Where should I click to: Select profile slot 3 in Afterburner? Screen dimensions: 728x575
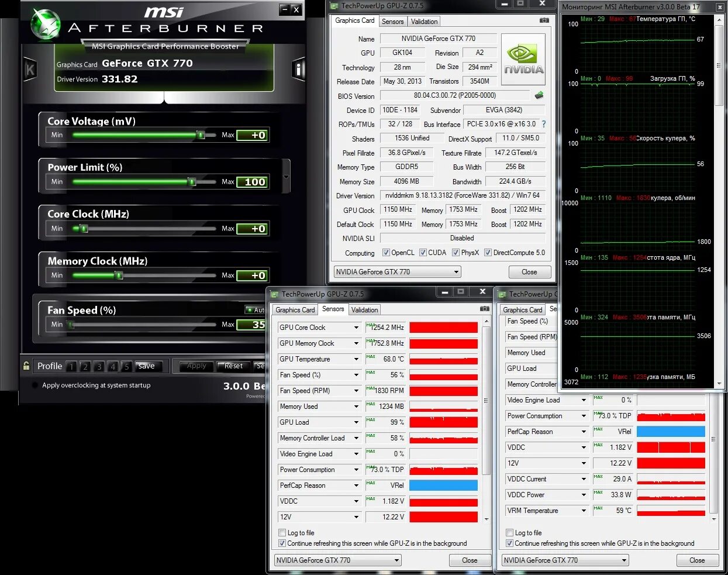tap(99, 367)
